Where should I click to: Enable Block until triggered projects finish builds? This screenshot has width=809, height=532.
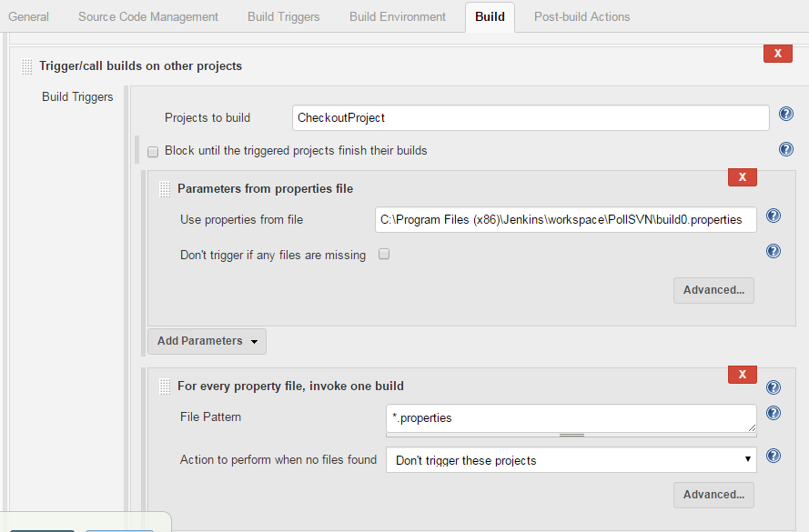pos(152,151)
